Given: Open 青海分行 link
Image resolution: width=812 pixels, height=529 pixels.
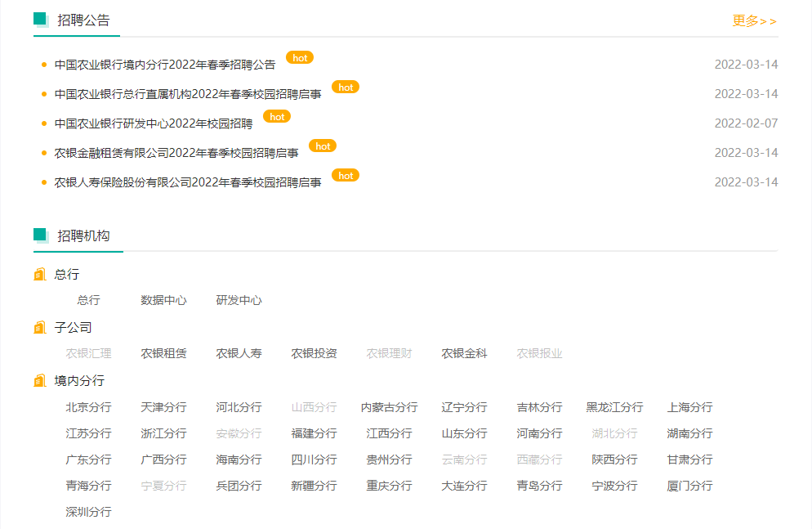Looking at the screenshot, I should [88, 486].
